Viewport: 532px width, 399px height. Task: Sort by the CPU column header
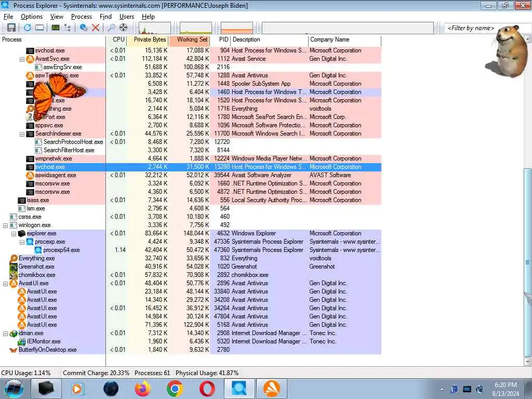click(116, 39)
